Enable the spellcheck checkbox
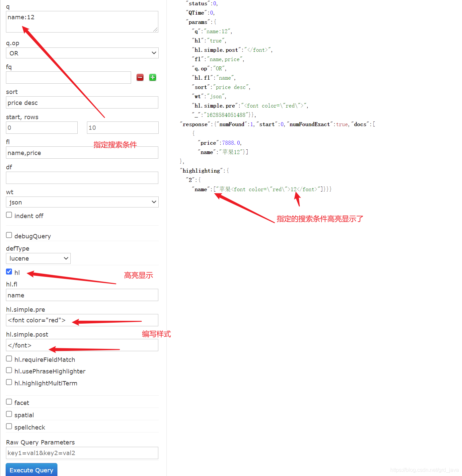 9,427
